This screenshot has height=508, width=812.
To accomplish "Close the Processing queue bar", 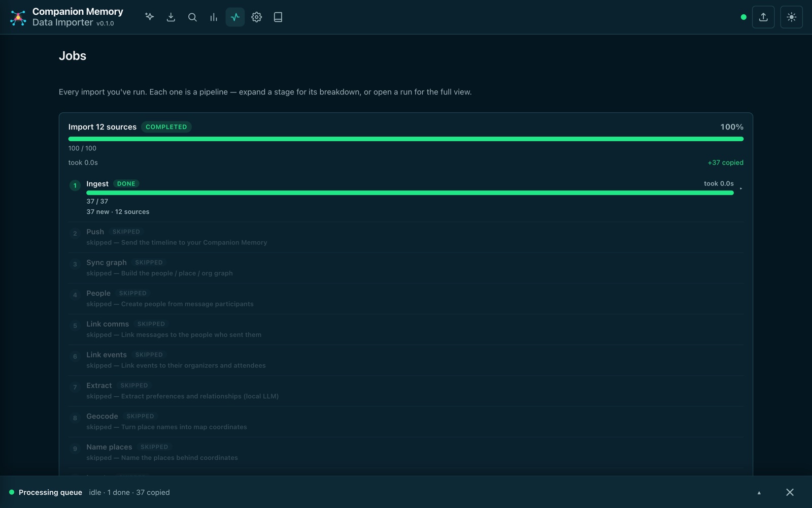I will coord(790,492).
